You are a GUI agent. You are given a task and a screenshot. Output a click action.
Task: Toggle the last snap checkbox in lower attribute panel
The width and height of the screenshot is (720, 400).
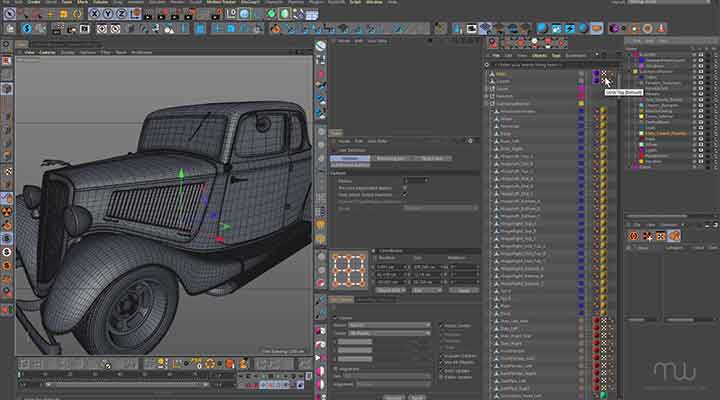point(442,377)
